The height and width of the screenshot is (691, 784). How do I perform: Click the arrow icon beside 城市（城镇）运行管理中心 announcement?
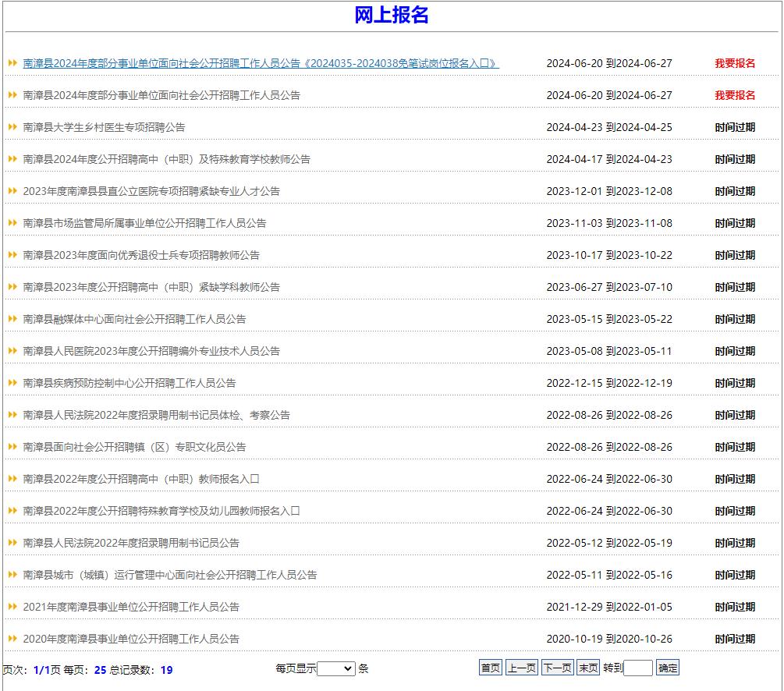pyautogui.click(x=12, y=575)
